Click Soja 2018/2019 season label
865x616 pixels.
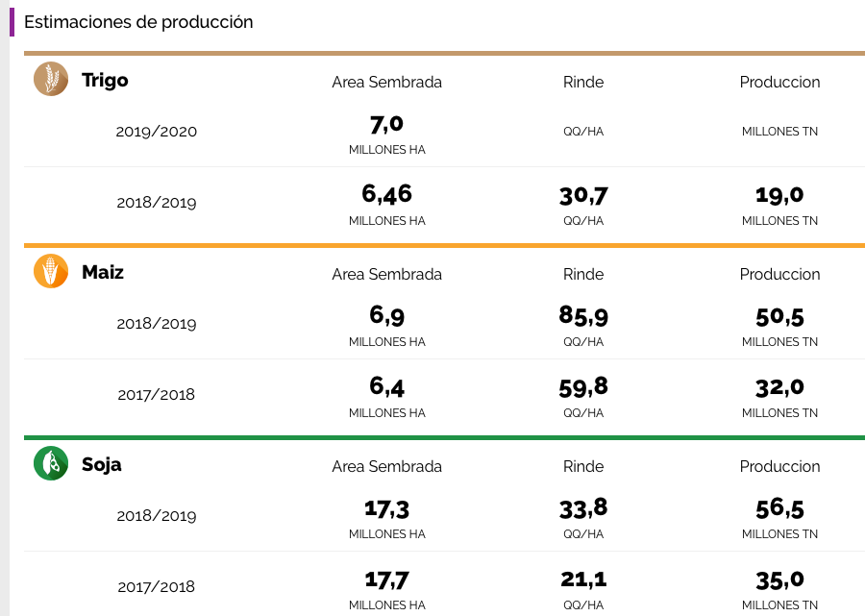pos(157,516)
